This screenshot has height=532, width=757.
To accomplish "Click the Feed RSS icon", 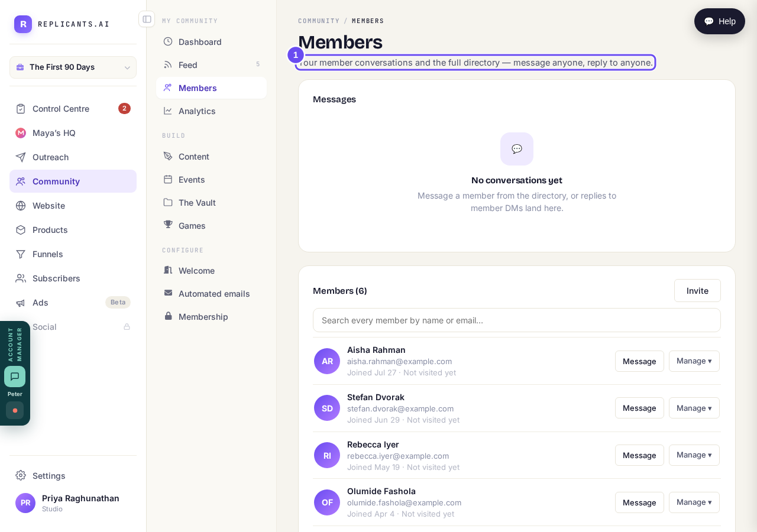I will [x=168, y=65].
